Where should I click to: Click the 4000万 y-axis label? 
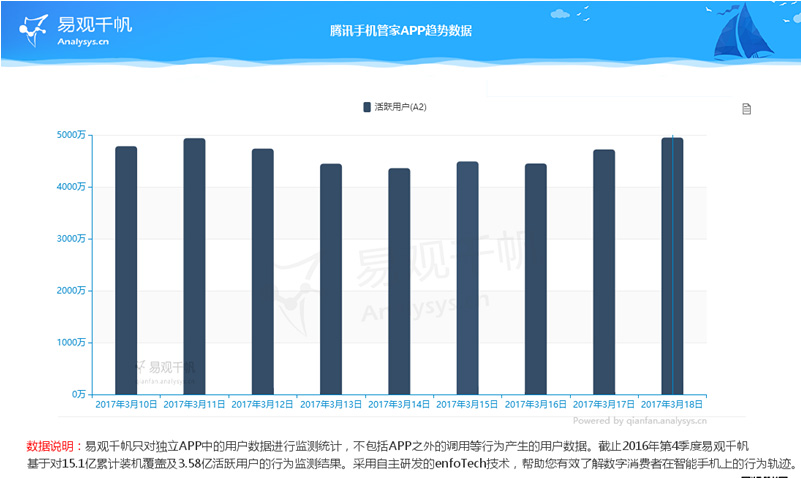(71, 187)
